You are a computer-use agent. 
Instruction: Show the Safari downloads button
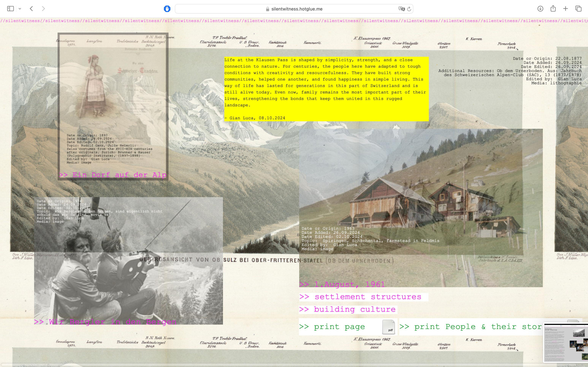[540, 9]
